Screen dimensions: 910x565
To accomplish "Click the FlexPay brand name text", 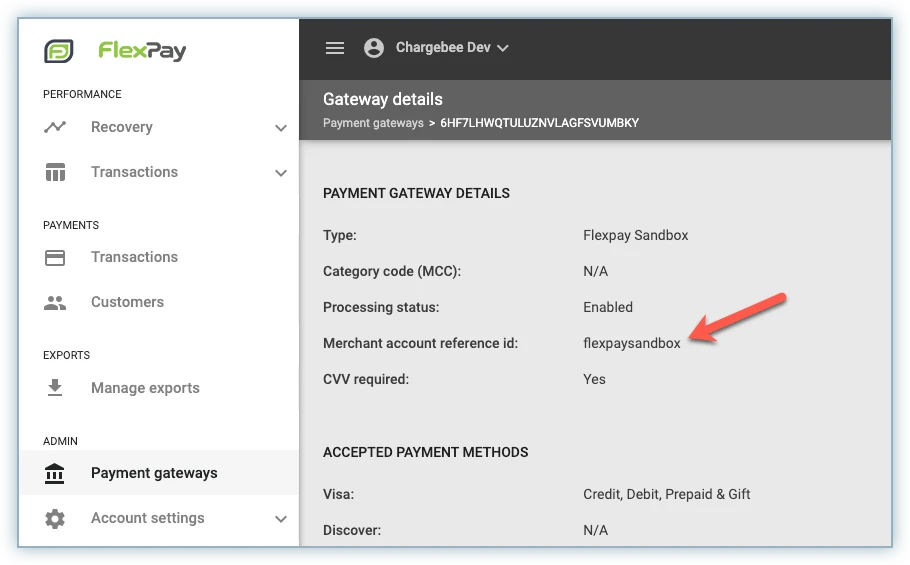I will pyautogui.click(x=142, y=51).
